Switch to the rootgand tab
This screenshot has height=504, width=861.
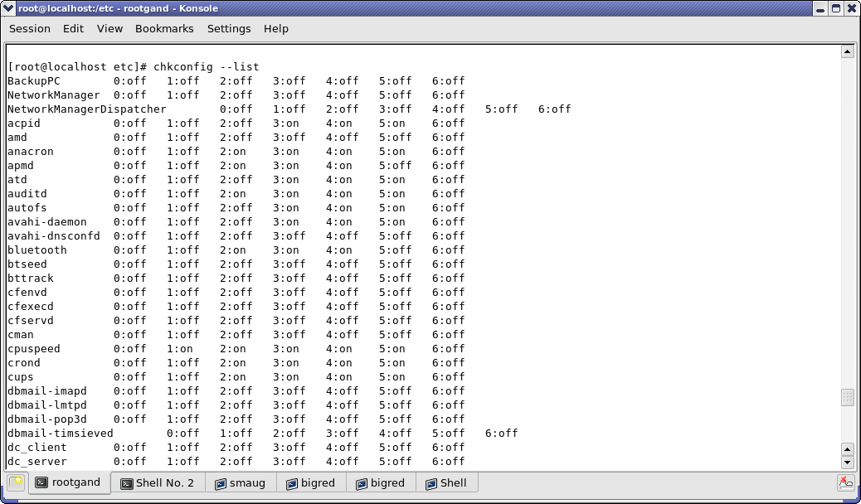[x=69, y=482]
